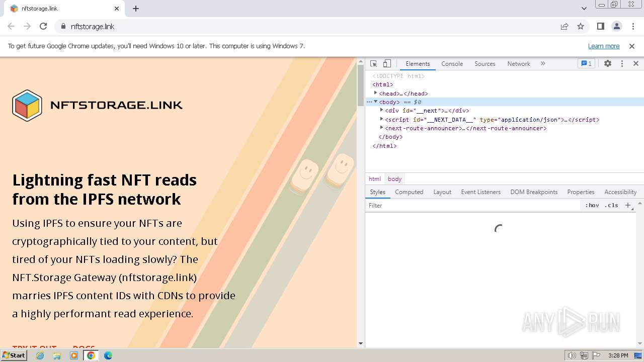Switch to the Sources tab
Viewport: 644px width, 362px height.
tap(485, 63)
